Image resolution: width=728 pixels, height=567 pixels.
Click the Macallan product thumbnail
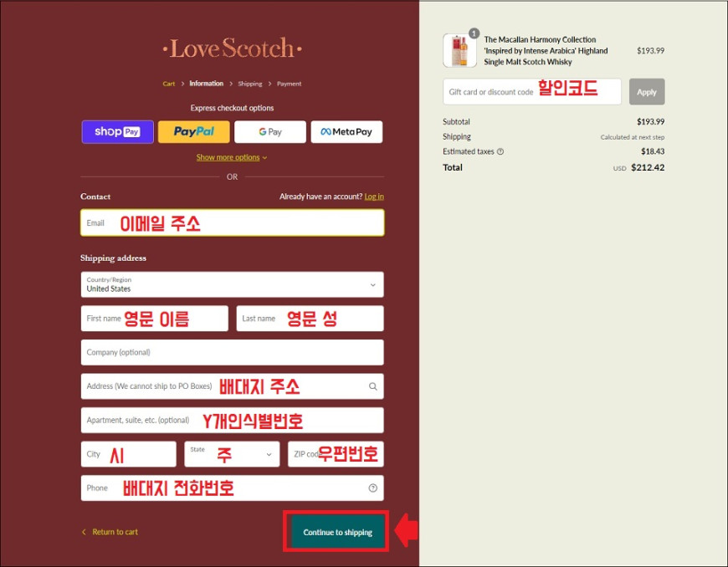click(459, 50)
